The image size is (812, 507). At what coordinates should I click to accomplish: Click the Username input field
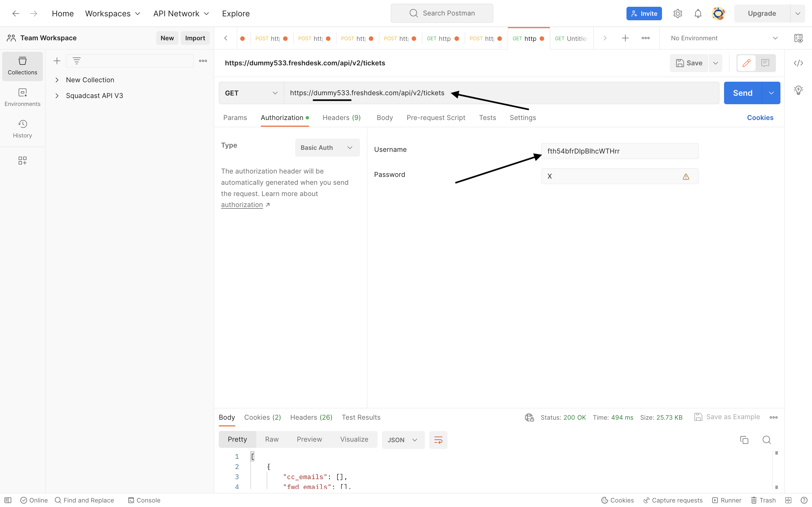coord(619,151)
